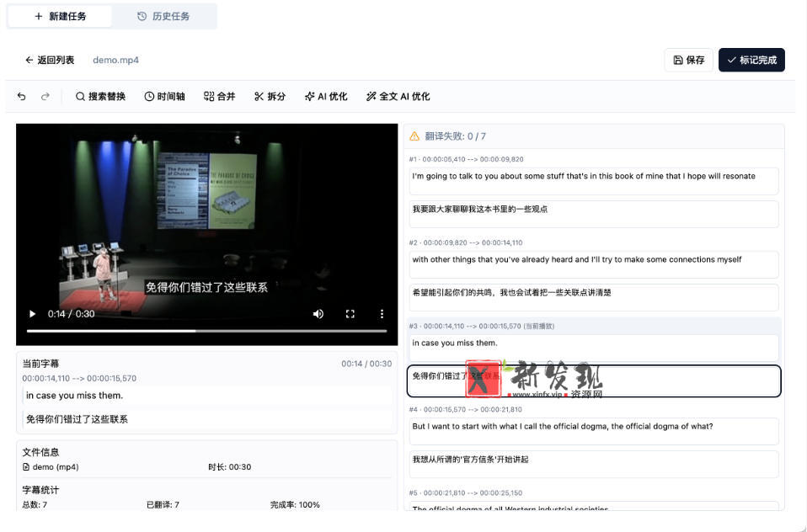Edit subtitle #2 Chinese translation
Screen dimensions: 807x532
pos(593,297)
